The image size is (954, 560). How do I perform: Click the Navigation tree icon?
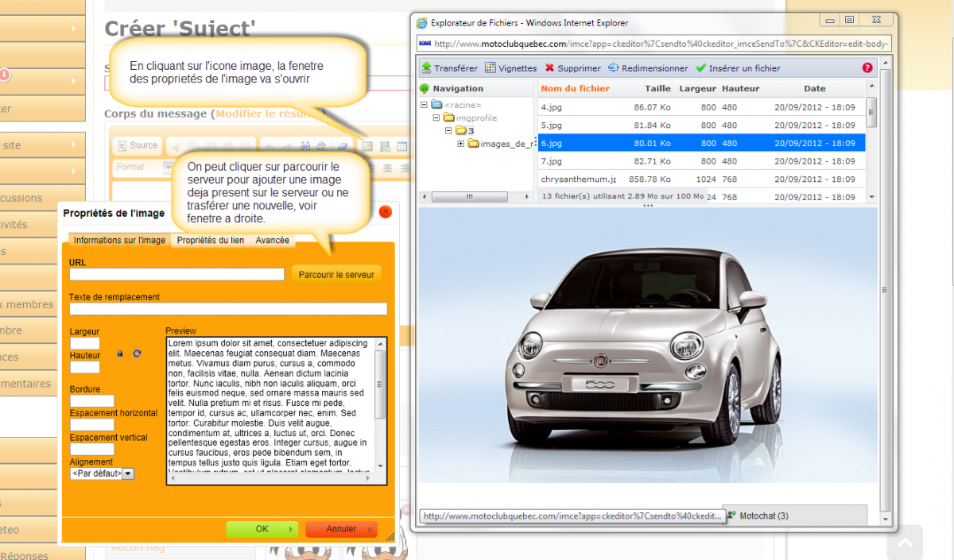[425, 88]
